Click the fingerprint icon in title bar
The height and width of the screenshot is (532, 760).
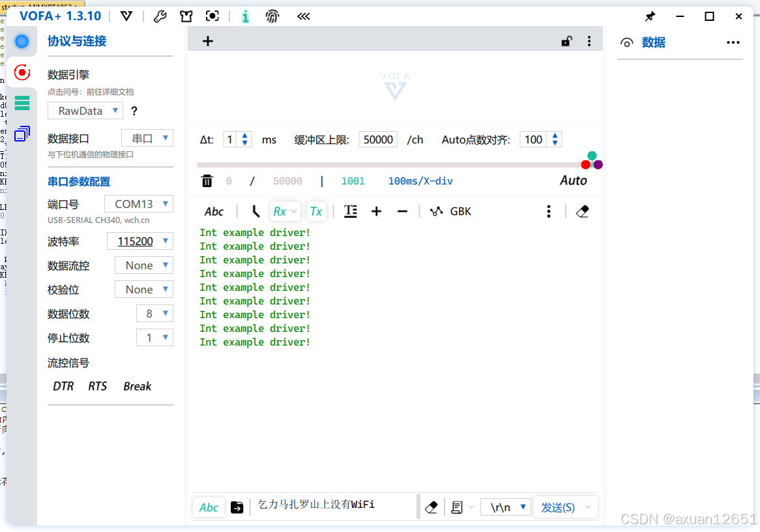pyautogui.click(x=272, y=16)
